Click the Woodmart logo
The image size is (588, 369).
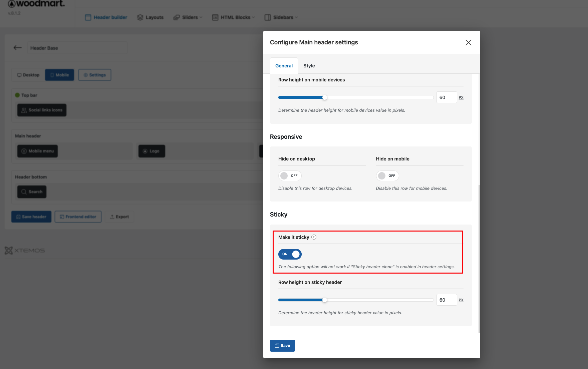click(x=36, y=4)
